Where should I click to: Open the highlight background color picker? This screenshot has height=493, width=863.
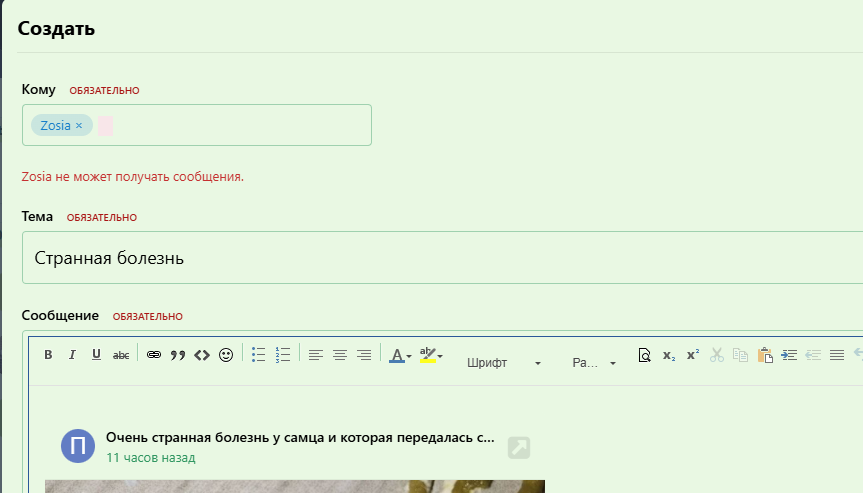pyautogui.click(x=431, y=355)
